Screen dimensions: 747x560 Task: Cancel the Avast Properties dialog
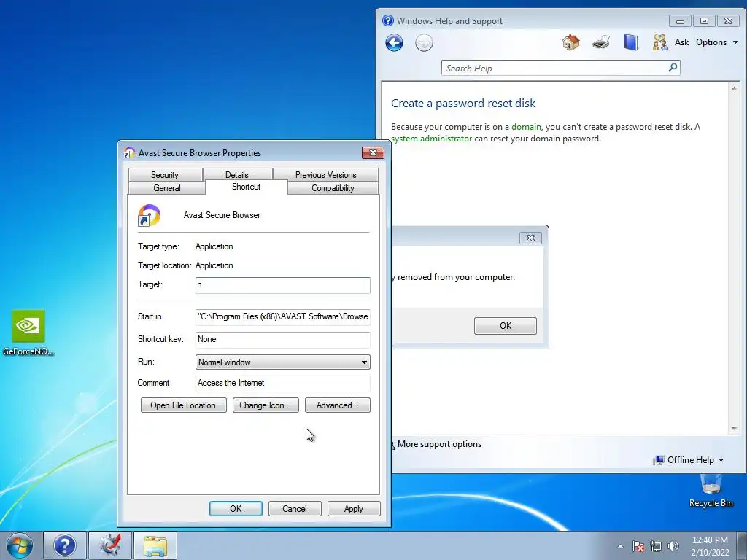click(295, 508)
